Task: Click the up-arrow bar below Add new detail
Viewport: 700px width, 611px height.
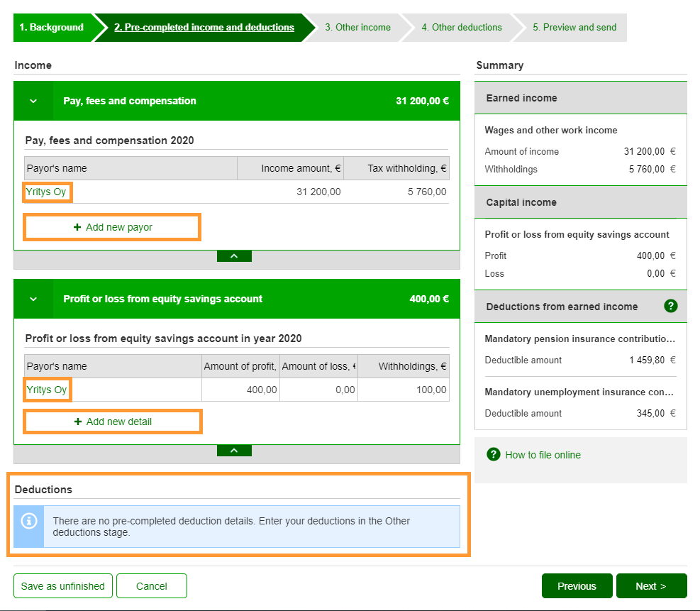Action: pyautogui.click(x=234, y=451)
